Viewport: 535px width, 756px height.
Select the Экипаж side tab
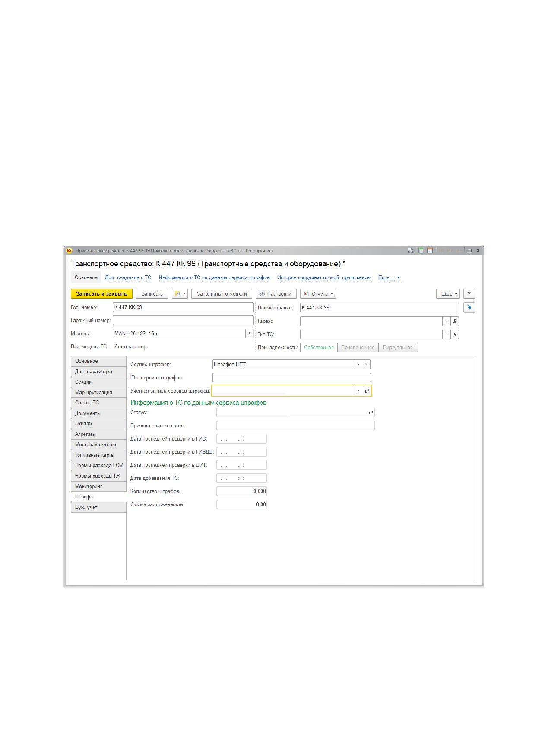(98, 424)
